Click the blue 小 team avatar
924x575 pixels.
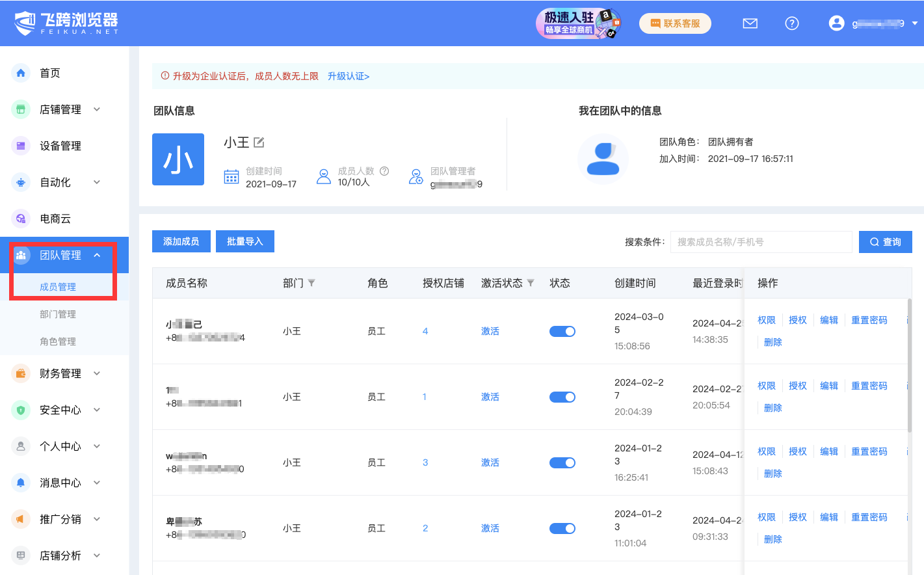[178, 159]
